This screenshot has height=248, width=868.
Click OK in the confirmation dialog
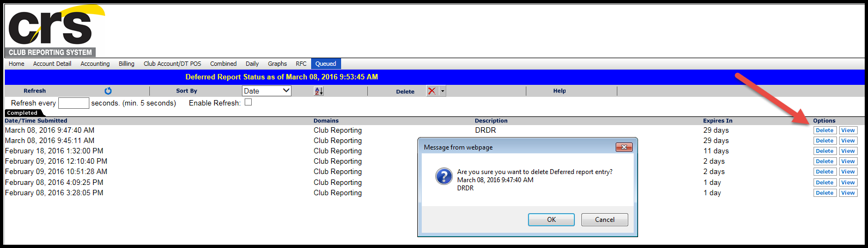(x=551, y=220)
